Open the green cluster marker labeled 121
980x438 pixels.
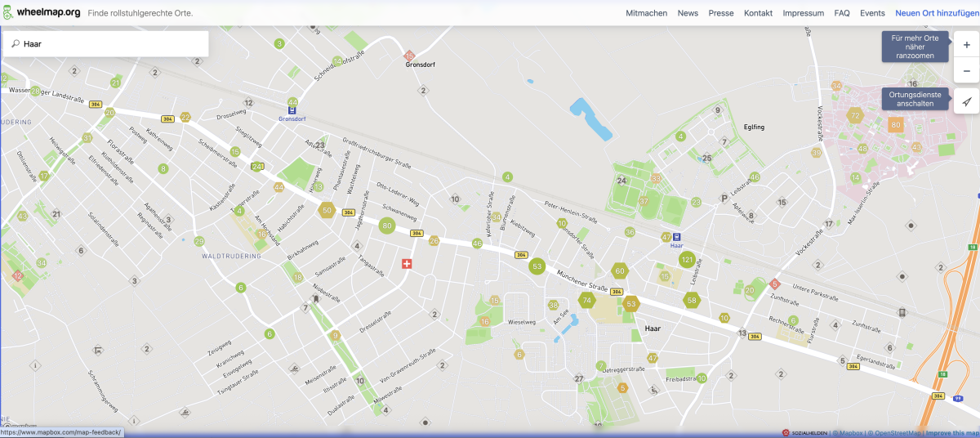pyautogui.click(x=686, y=261)
